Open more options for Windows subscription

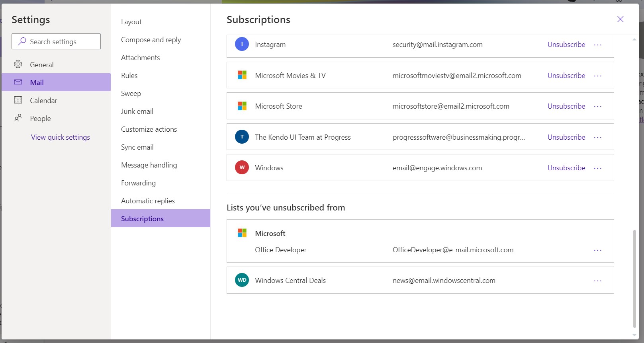[597, 168]
